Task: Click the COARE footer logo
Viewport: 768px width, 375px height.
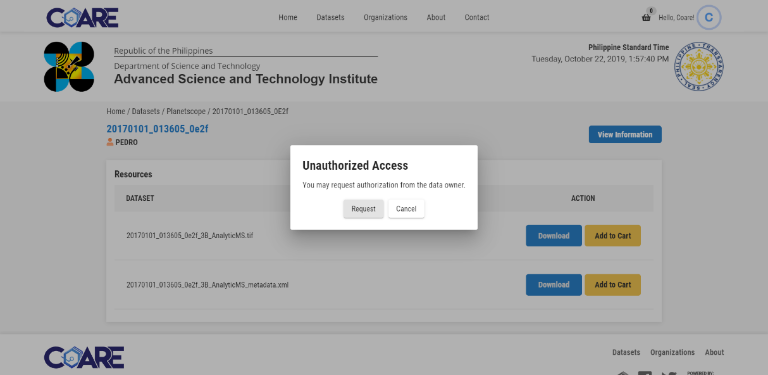Action: coord(84,357)
